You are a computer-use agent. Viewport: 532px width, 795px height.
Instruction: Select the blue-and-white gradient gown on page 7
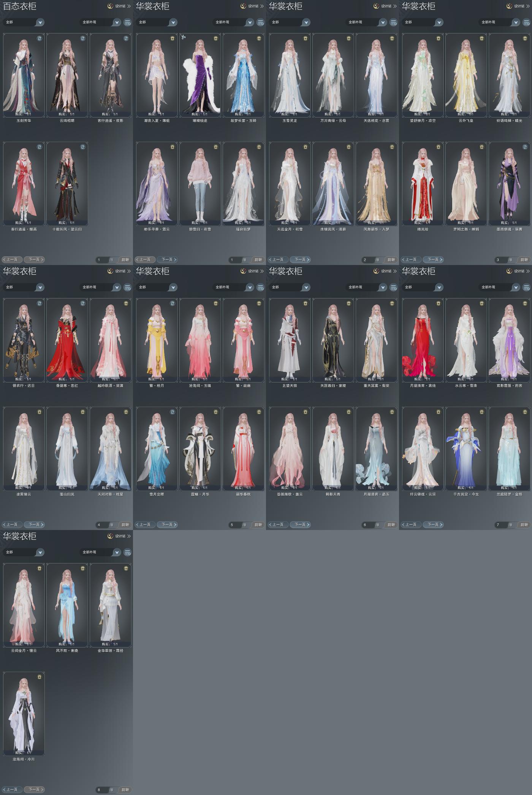pos(466,449)
